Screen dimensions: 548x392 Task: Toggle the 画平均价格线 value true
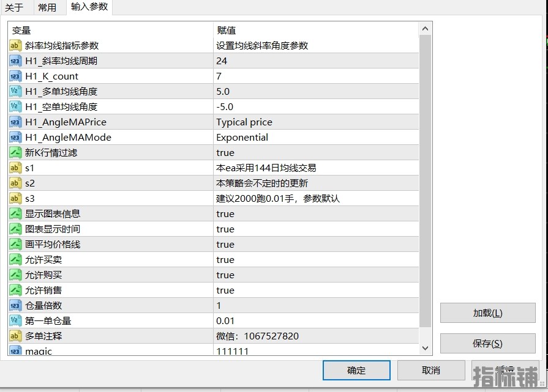click(x=316, y=245)
